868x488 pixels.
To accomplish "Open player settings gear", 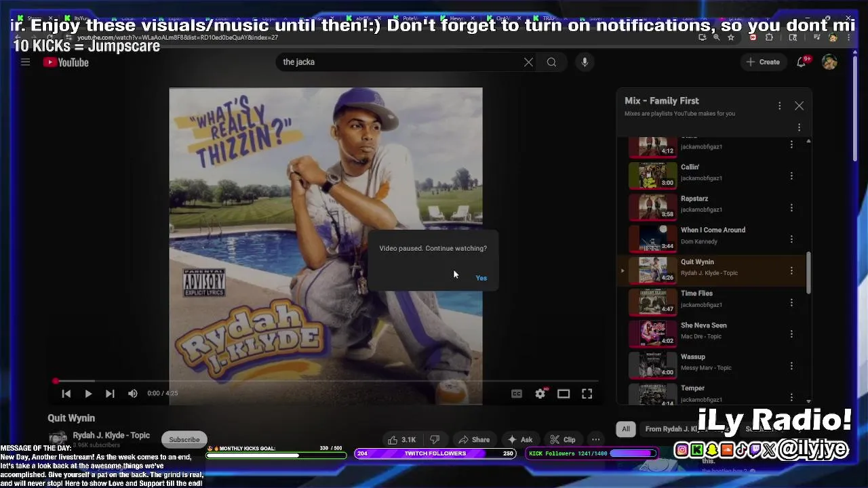I will (x=540, y=394).
